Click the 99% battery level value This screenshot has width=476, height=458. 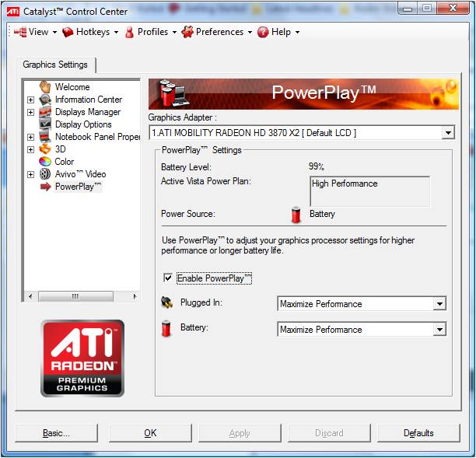[317, 166]
